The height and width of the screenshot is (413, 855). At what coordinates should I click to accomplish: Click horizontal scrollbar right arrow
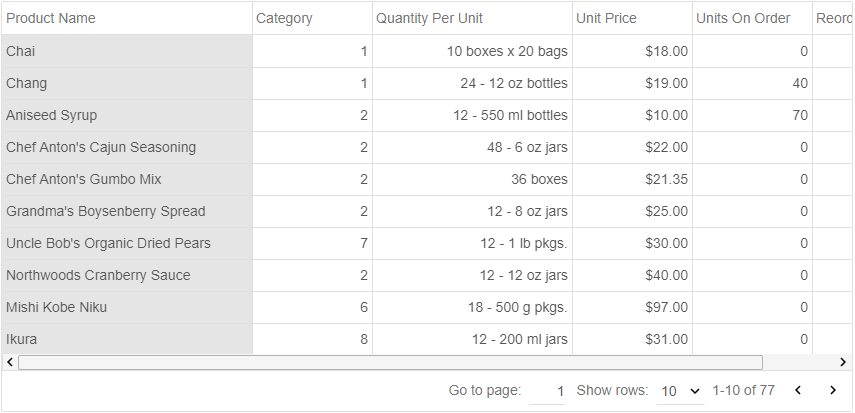tap(843, 362)
